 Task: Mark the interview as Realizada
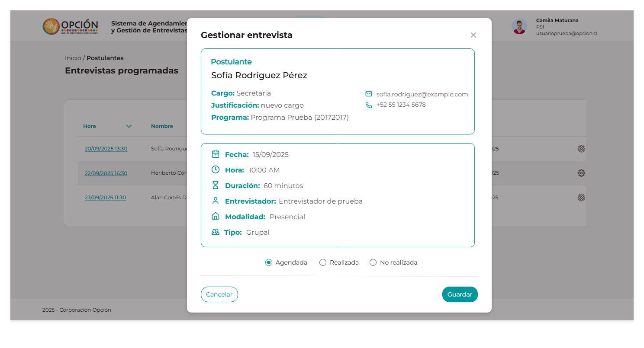coord(323,262)
